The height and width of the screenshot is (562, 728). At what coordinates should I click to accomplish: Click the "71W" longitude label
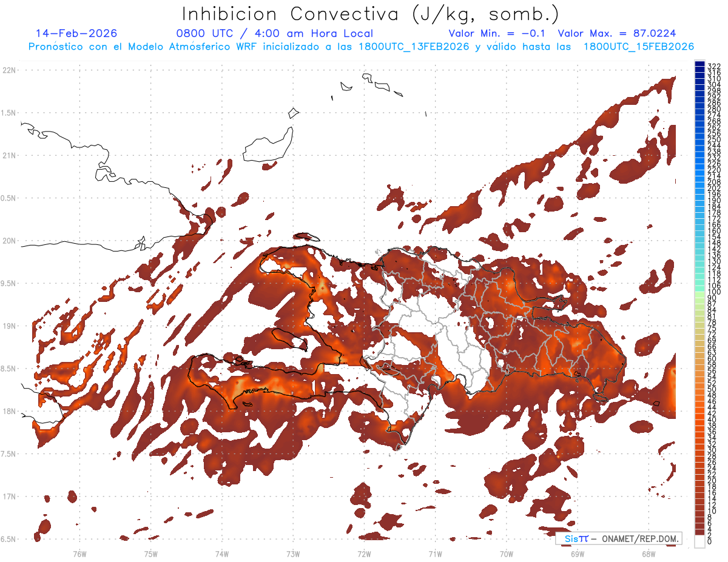pyautogui.click(x=435, y=554)
